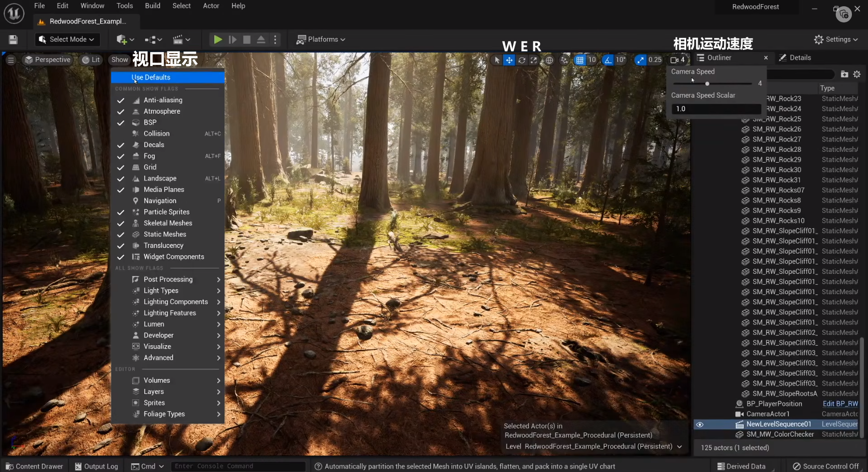868x472 pixels.
Task: Toggle visibility eye for NewLevelSequence01
Action: tap(700, 425)
